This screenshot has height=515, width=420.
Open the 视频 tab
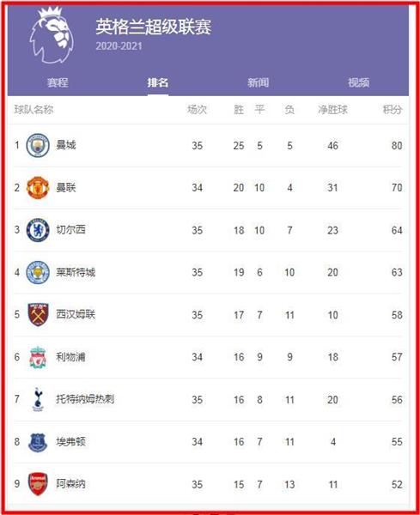click(358, 82)
